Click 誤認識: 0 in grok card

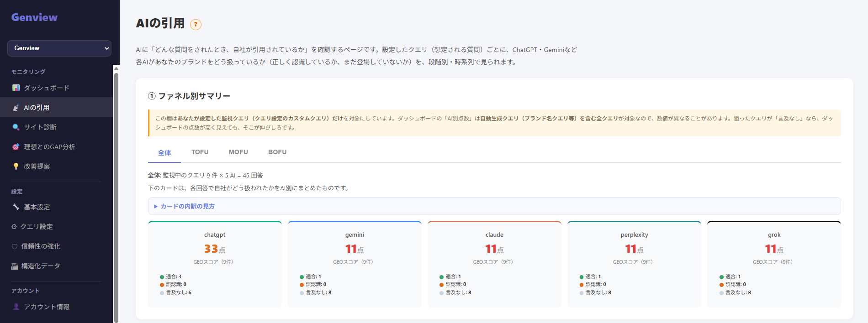coord(733,284)
